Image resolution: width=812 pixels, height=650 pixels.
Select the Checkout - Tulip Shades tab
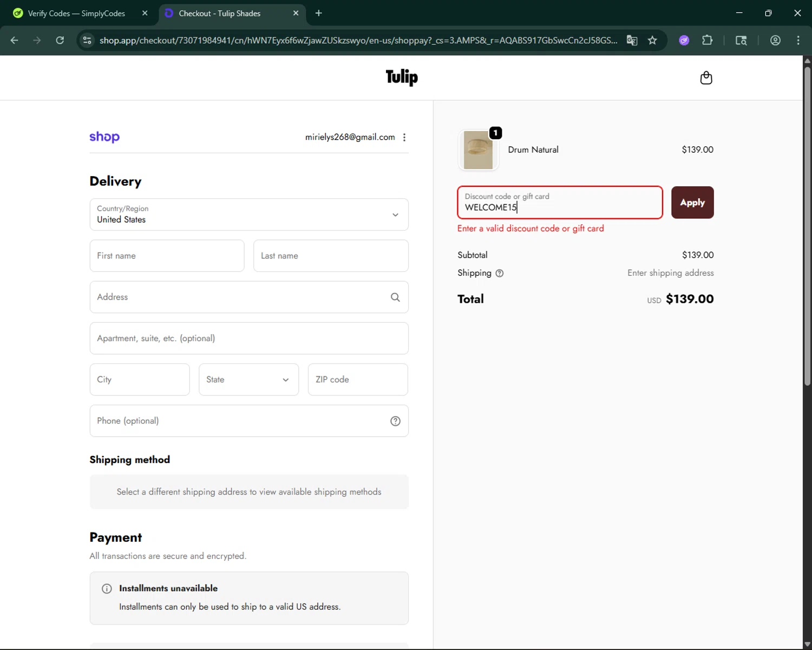[233, 13]
